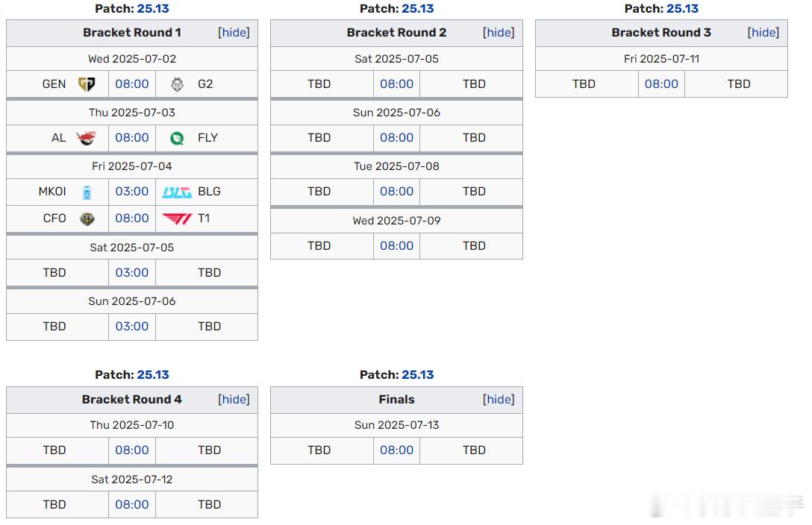The width and height of the screenshot is (812, 525).
Task: Click the red T1 logo
Action: tap(177, 219)
